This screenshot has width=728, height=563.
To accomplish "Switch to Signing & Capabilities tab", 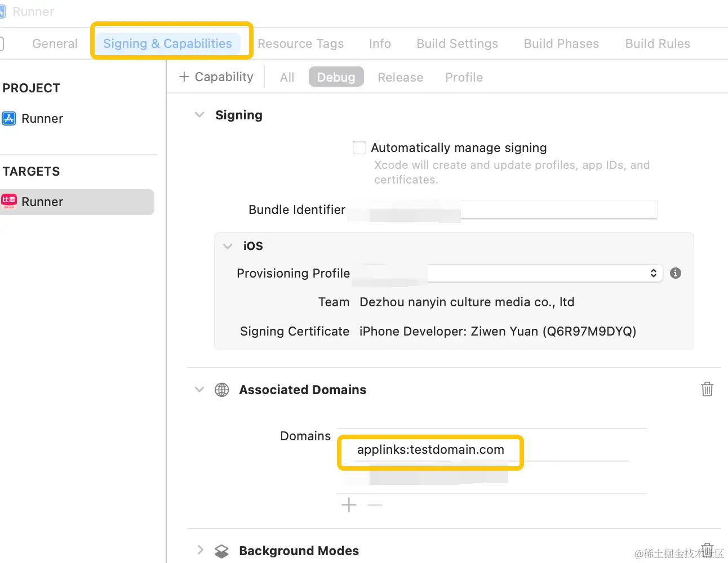I will [x=167, y=43].
